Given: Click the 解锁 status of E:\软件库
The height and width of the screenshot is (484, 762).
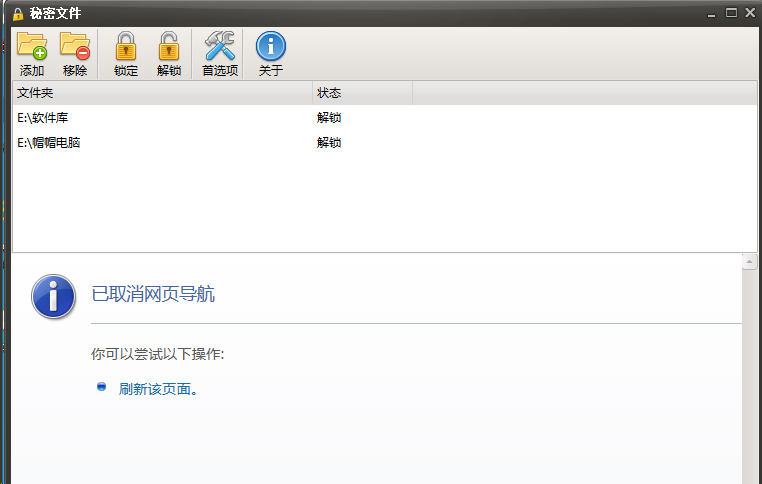Looking at the screenshot, I should [329, 118].
